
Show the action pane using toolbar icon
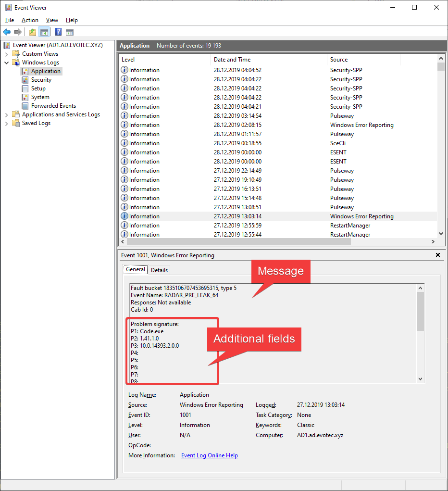coord(70,32)
